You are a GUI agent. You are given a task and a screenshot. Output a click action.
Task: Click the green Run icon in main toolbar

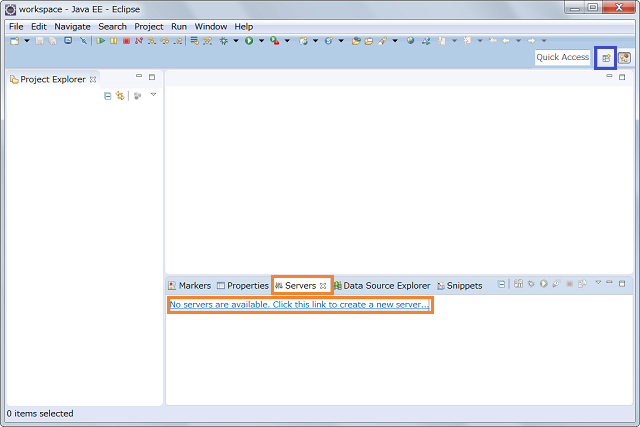(x=249, y=41)
